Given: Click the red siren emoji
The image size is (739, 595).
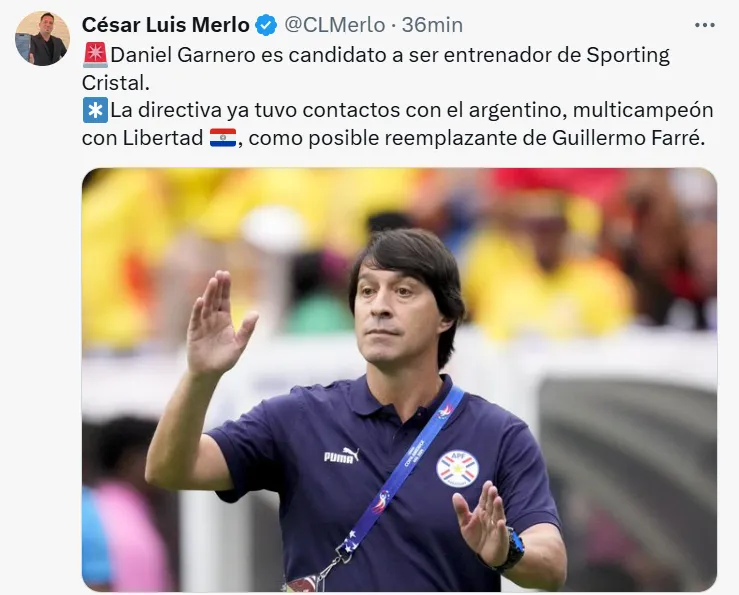Looking at the screenshot, I should tap(95, 55).
